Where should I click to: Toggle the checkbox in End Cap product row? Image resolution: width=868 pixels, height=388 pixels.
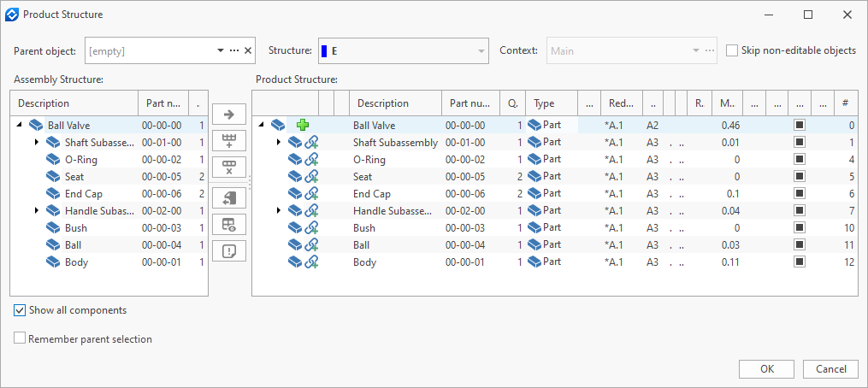799,193
